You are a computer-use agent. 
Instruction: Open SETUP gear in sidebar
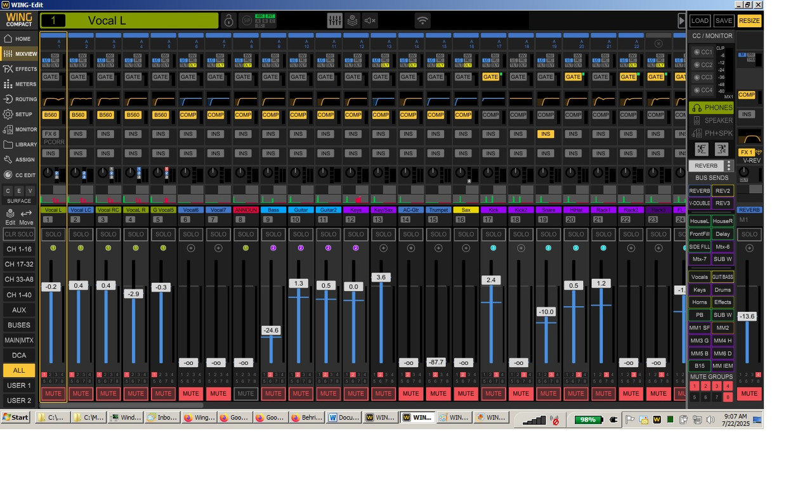point(18,115)
